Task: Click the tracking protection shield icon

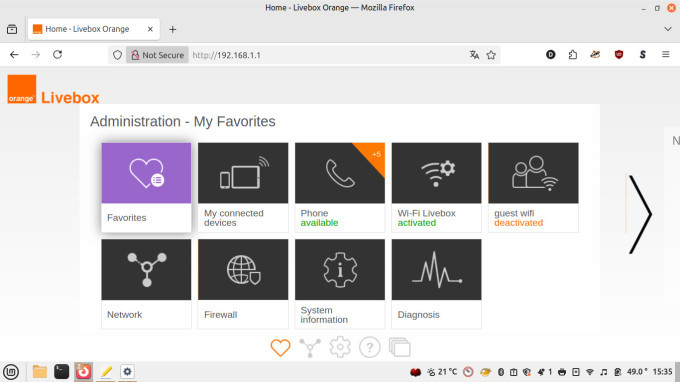Action: tap(117, 55)
